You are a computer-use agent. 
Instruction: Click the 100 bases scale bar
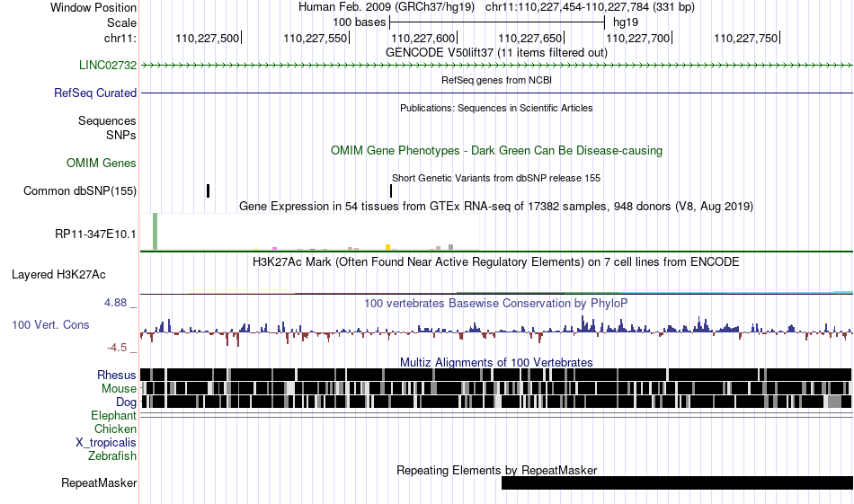click(497, 22)
